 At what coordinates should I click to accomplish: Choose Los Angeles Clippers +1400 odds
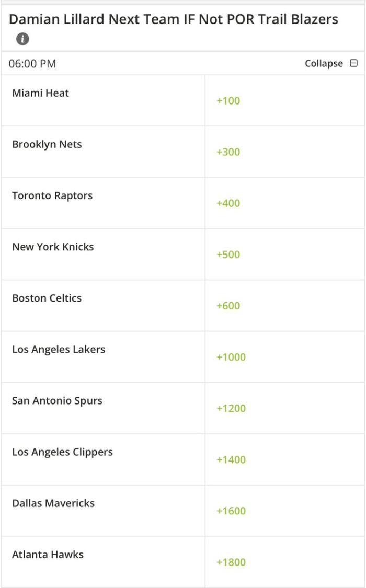(x=231, y=459)
